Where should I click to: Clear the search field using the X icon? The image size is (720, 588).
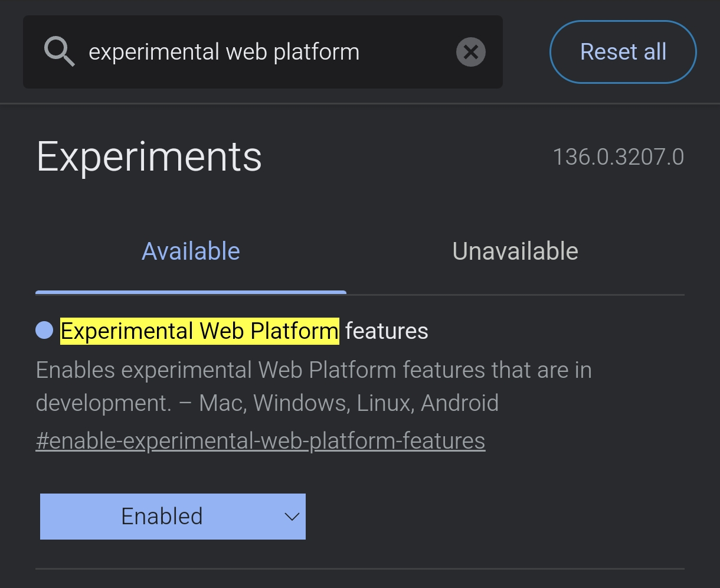(x=470, y=52)
